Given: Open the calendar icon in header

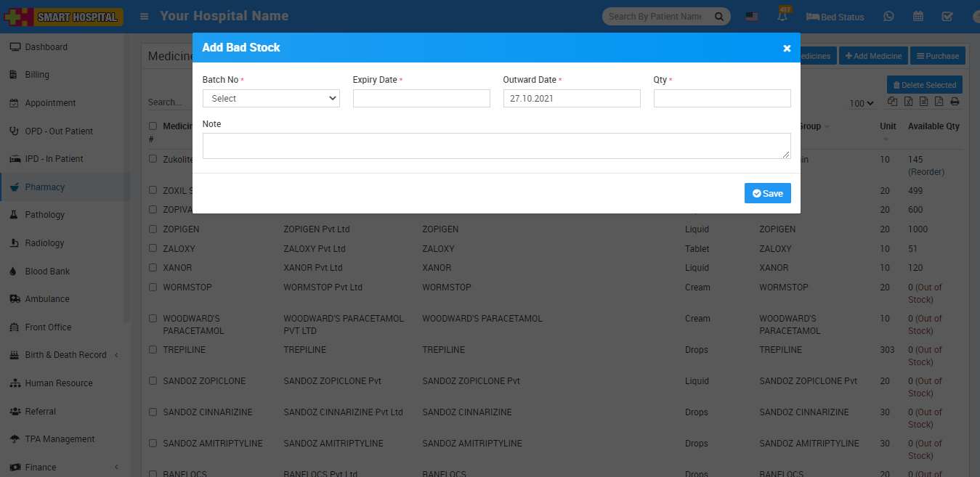Looking at the screenshot, I should point(918,17).
